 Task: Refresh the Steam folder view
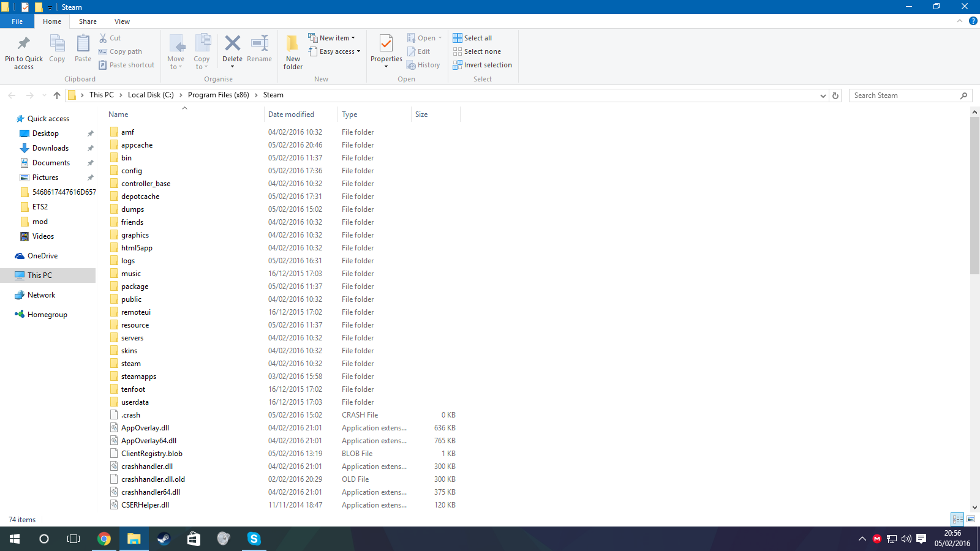click(x=835, y=96)
